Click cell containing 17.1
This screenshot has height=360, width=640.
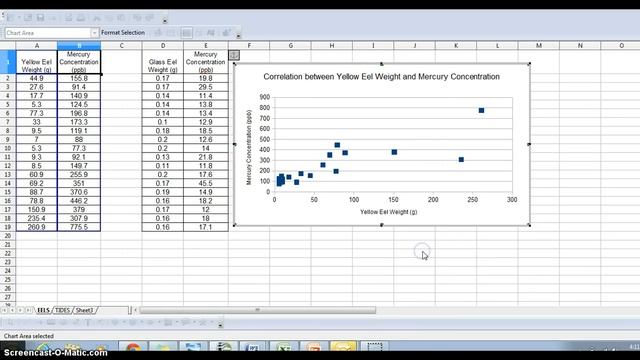[206, 227]
